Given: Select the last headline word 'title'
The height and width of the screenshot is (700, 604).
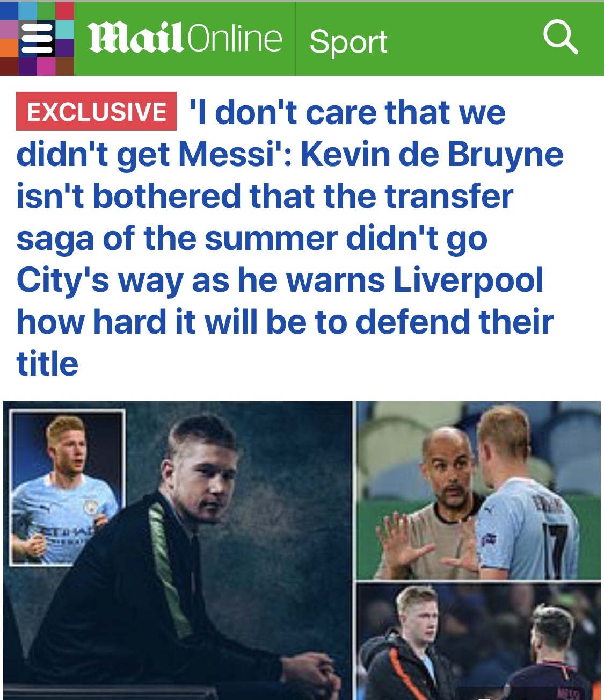Looking at the screenshot, I should tap(48, 364).
